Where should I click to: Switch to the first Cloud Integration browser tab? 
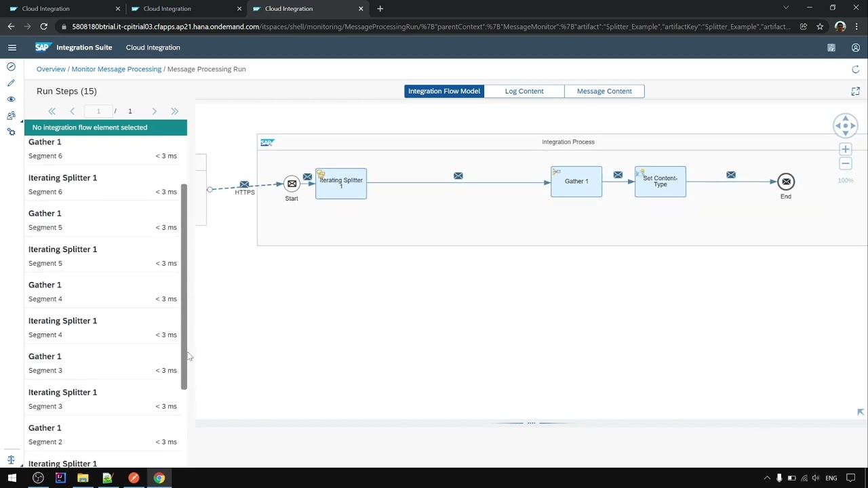[64, 9]
